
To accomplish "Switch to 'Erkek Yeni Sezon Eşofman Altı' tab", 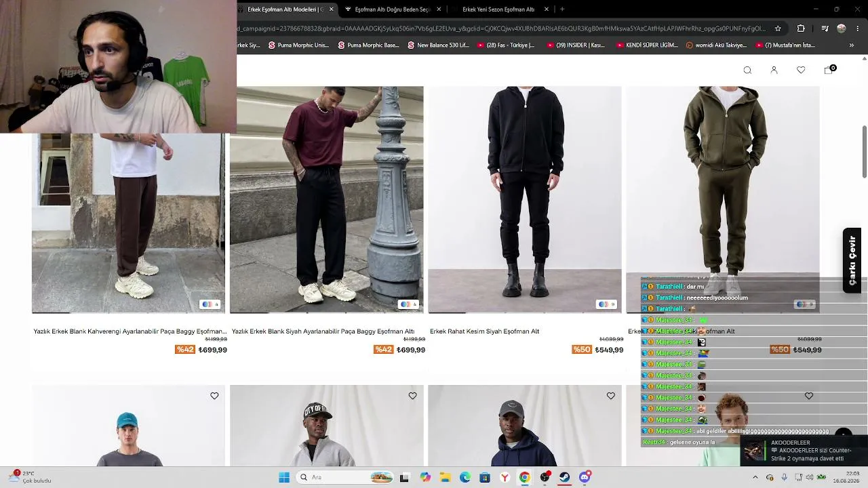I will (500, 9).
